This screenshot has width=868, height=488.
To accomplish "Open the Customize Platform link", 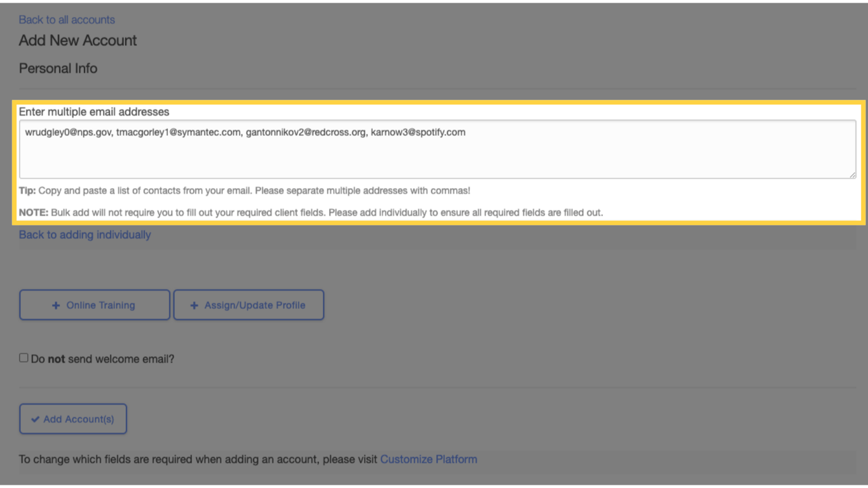I will 428,459.
